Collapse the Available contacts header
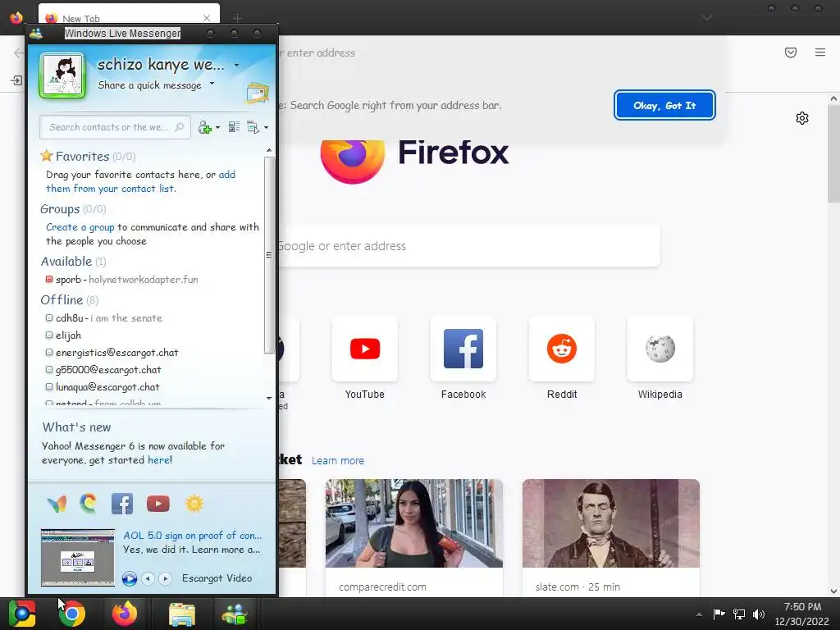 73,262
